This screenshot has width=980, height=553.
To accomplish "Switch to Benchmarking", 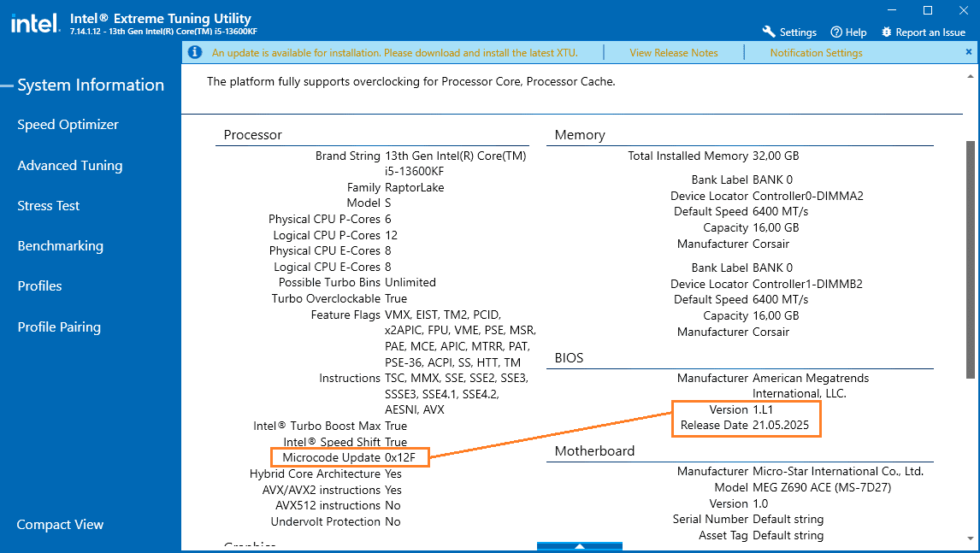I will tap(61, 246).
